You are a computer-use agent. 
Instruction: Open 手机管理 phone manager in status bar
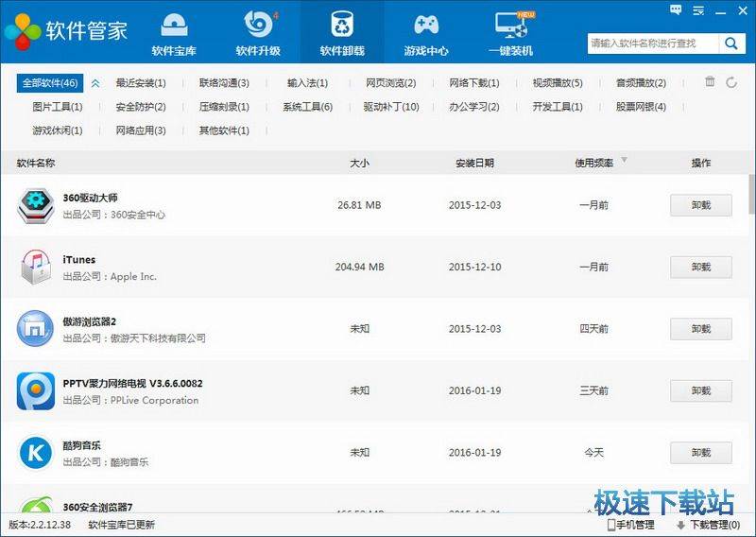click(x=630, y=525)
